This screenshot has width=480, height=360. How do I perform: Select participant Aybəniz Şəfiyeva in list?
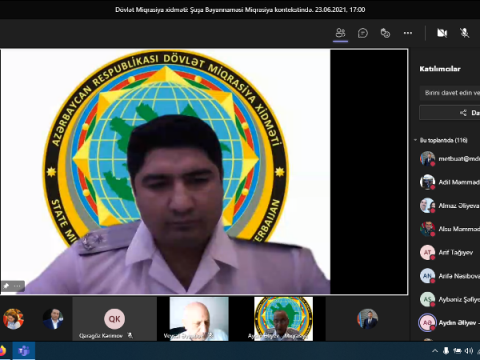[x=450, y=299]
